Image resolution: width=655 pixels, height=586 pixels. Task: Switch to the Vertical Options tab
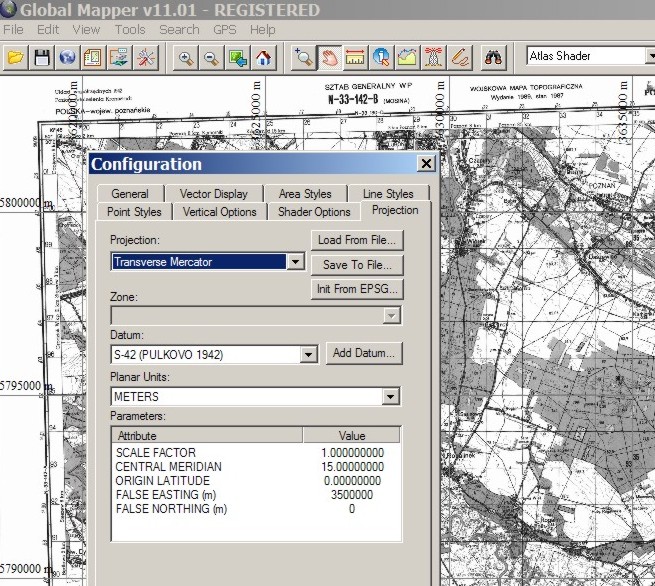(x=220, y=212)
